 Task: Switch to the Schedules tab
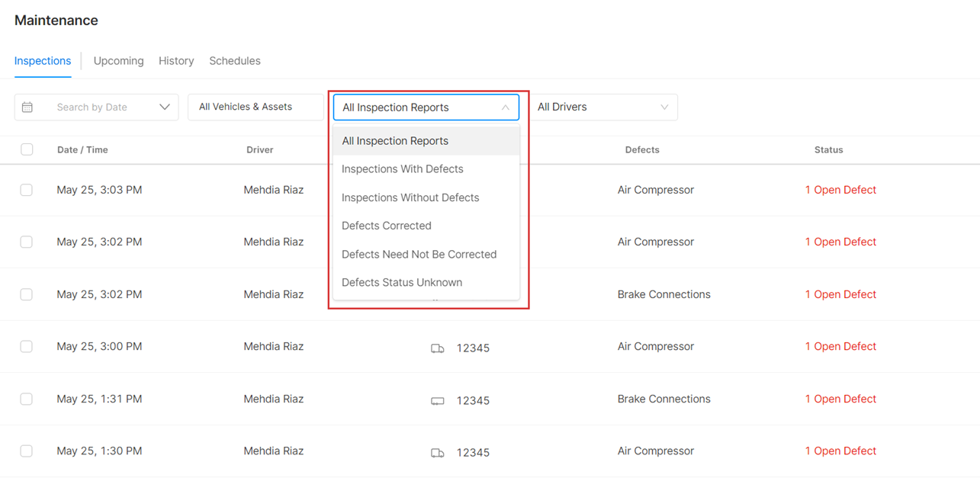tap(235, 61)
